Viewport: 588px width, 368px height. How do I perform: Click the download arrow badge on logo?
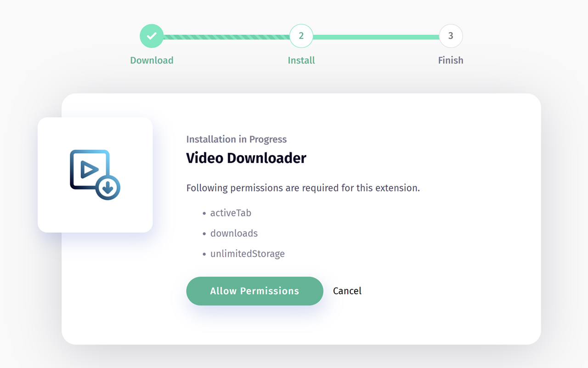click(x=108, y=188)
